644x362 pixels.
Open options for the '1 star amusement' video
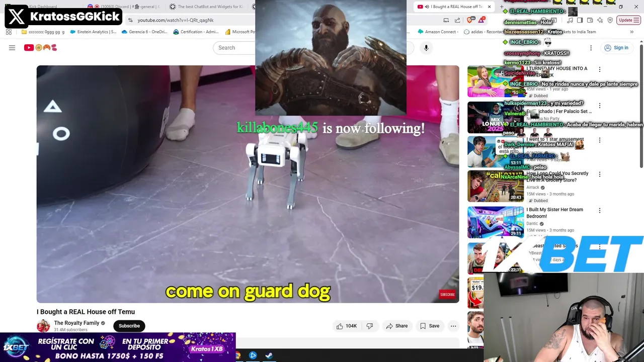(x=599, y=140)
